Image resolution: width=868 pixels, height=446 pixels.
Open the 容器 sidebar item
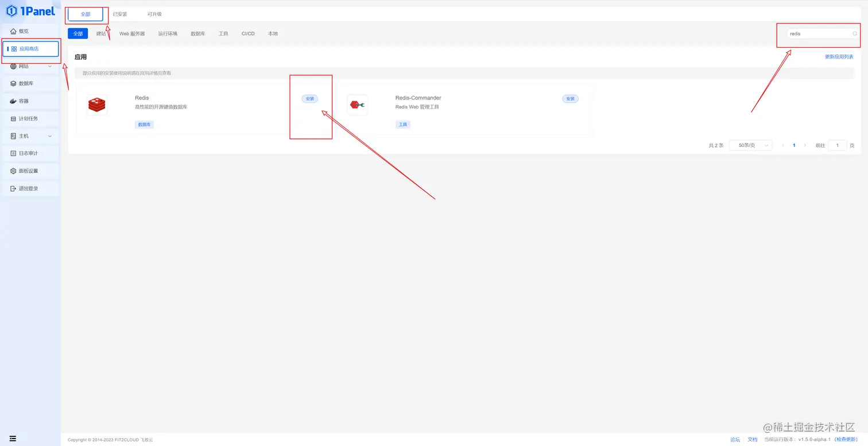[x=30, y=101]
